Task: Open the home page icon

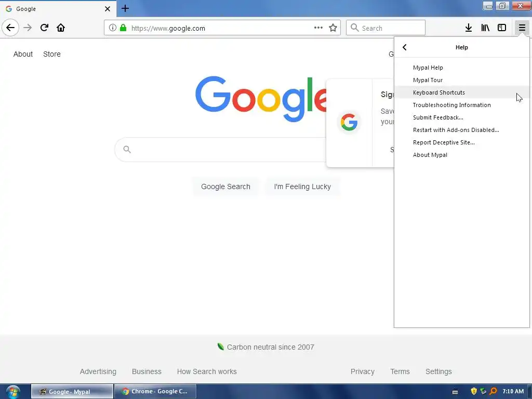Action: click(61, 28)
